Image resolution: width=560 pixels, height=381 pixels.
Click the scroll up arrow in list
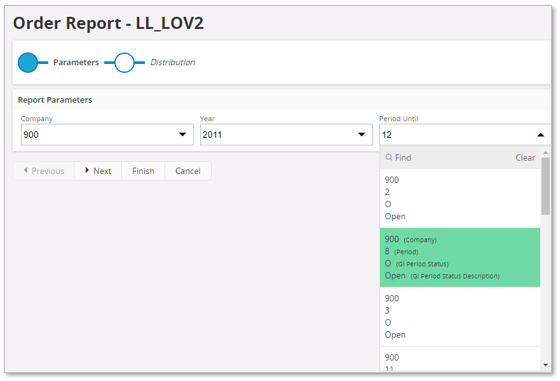tap(545, 153)
